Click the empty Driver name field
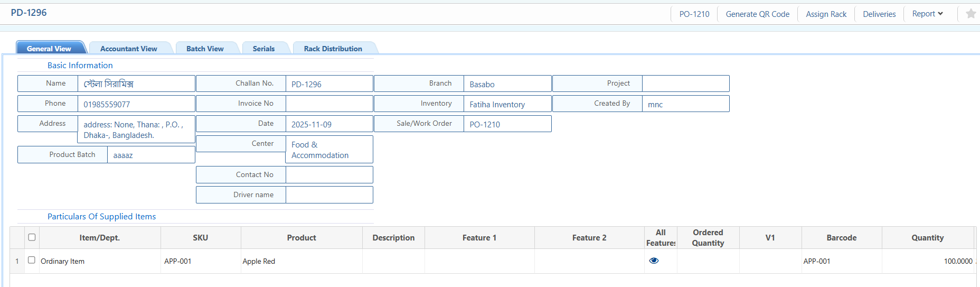The height and width of the screenshot is (287, 980). tap(329, 195)
